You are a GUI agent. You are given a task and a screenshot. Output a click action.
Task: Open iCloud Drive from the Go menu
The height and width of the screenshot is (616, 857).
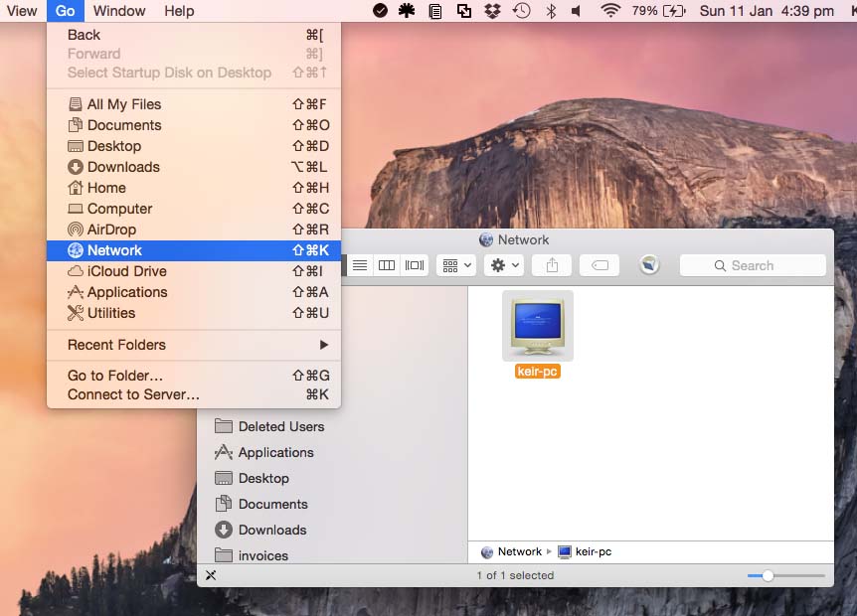(x=194, y=271)
